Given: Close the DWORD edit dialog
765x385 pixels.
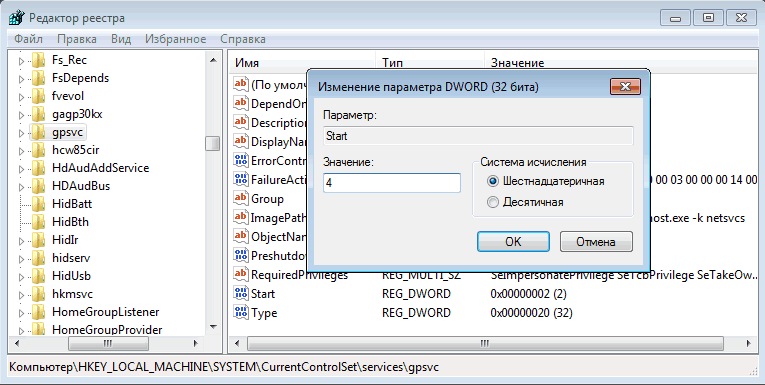Looking at the screenshot, I should [x=625, y=87].
